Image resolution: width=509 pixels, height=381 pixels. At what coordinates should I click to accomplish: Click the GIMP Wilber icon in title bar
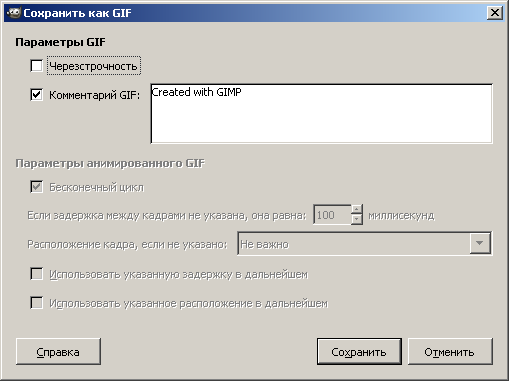click(x=13, y=13)
